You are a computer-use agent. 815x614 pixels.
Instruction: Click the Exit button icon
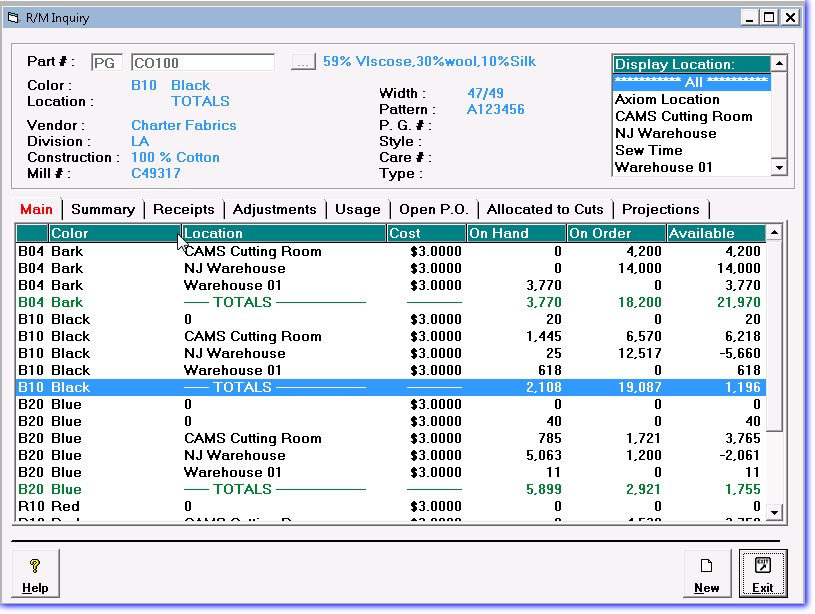click(763, 574)
